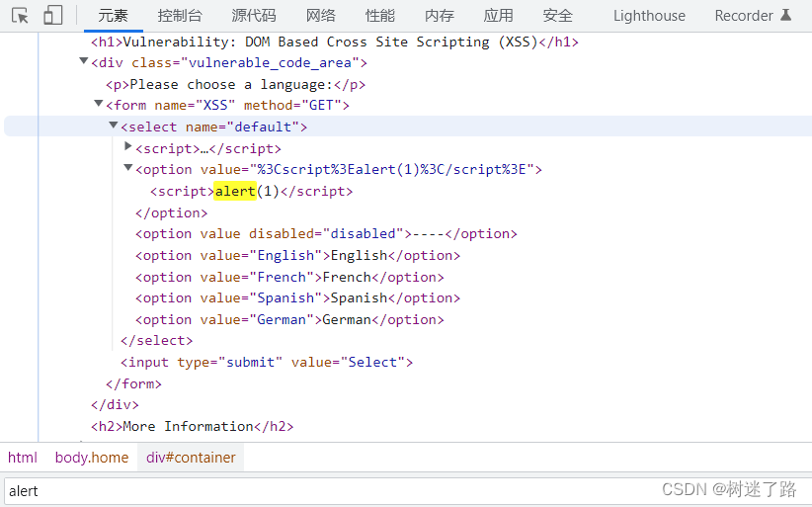Select the closing </form> tag line
Viewport: 812px width, 507px height.
[133, 383]
